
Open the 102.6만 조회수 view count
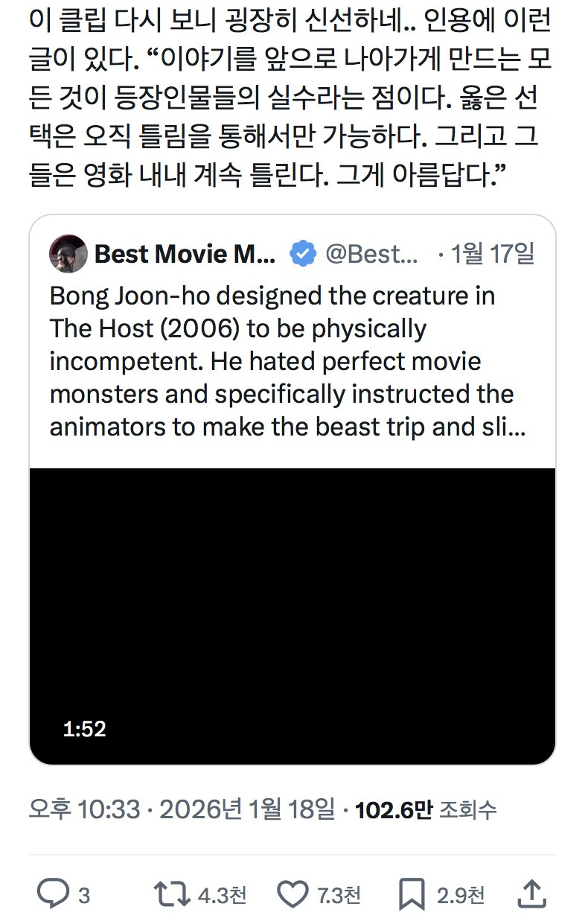click(x=426, y=809)
